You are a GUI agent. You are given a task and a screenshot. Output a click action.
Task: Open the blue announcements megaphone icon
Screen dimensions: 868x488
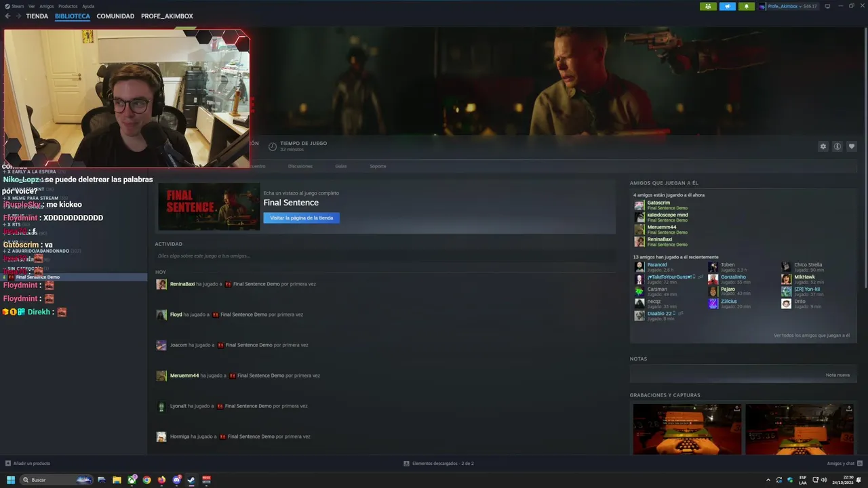727,6
